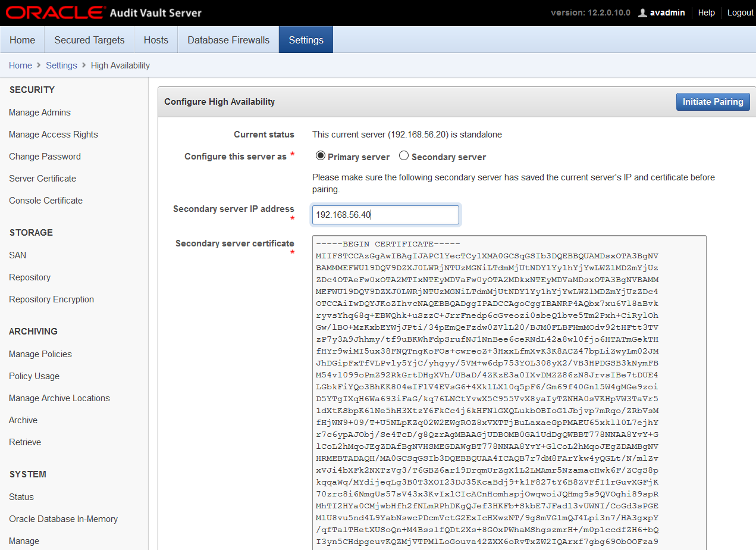
Task: Select the Settings tab
Action: tap(306, 40)
